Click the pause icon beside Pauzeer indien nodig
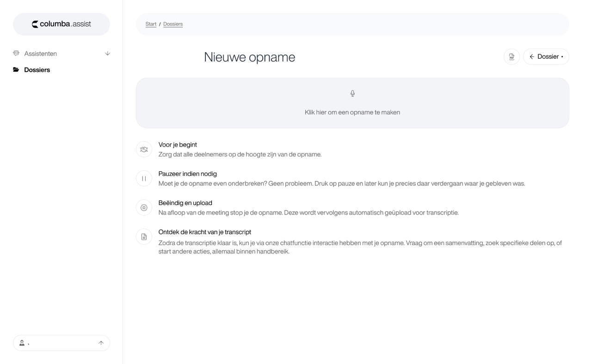 pos(144,179)
